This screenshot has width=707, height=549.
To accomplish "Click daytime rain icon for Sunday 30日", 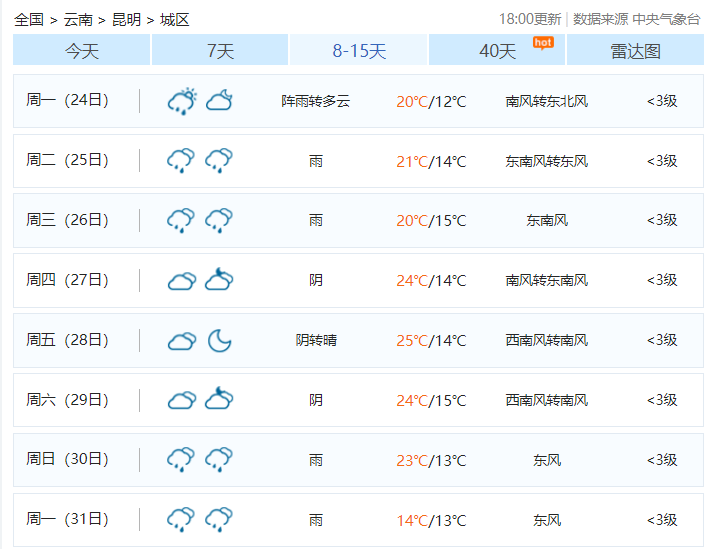I will click(x=181, y=460).
